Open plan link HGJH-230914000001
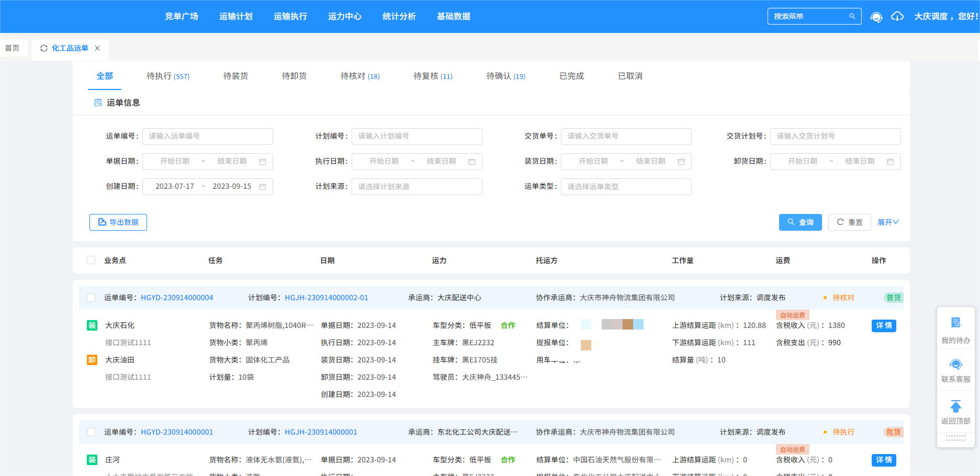Viewport: 980px width, 476px height. (x=321, y=432)
